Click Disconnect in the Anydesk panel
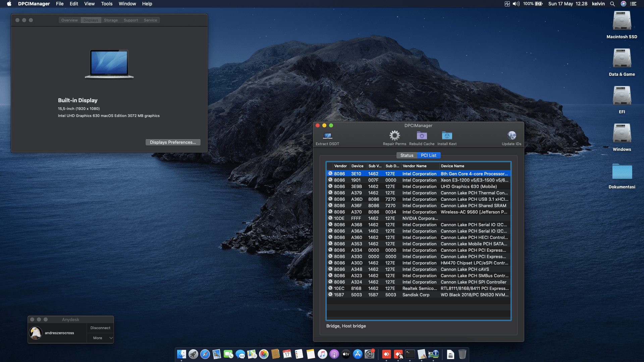 point(100,328)
